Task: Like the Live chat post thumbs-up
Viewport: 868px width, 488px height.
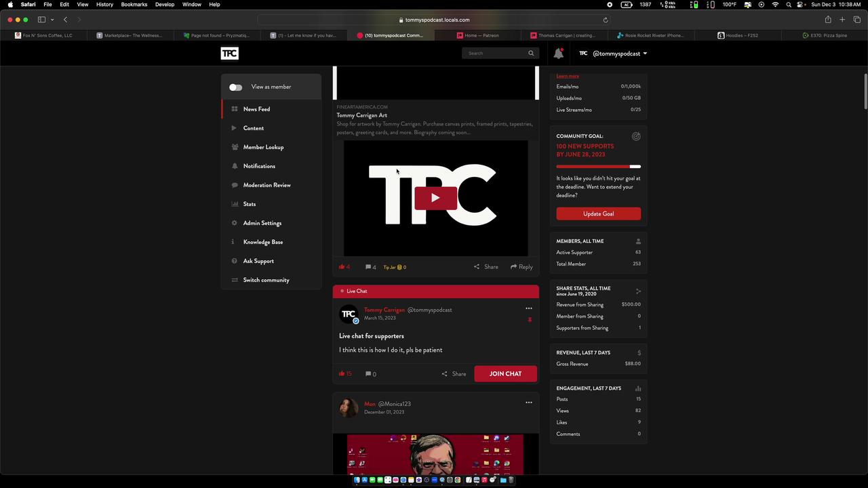Action: pos(342,373)
